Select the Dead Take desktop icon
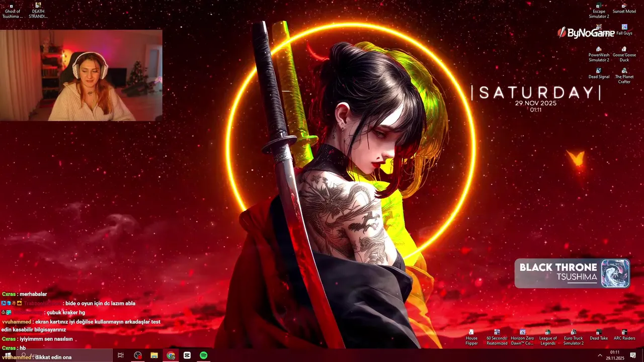This screenshot has height=362, width=644. (599, 335)
